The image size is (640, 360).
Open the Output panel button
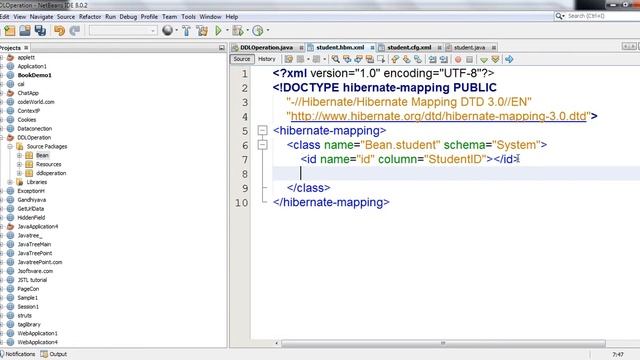[53, 354]
